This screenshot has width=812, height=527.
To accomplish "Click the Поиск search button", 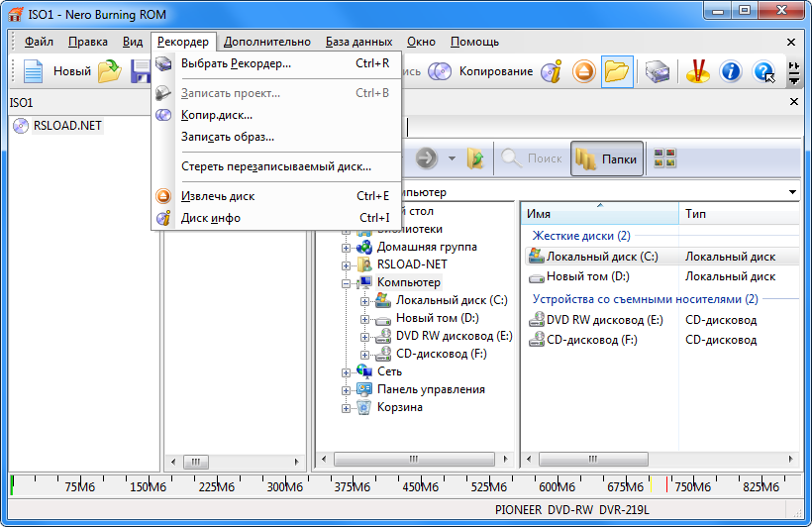I will point(532,158).
